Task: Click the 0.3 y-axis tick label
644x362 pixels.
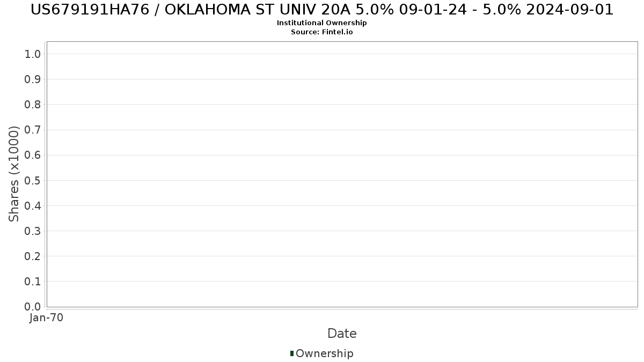Action: tap(33, 231)
